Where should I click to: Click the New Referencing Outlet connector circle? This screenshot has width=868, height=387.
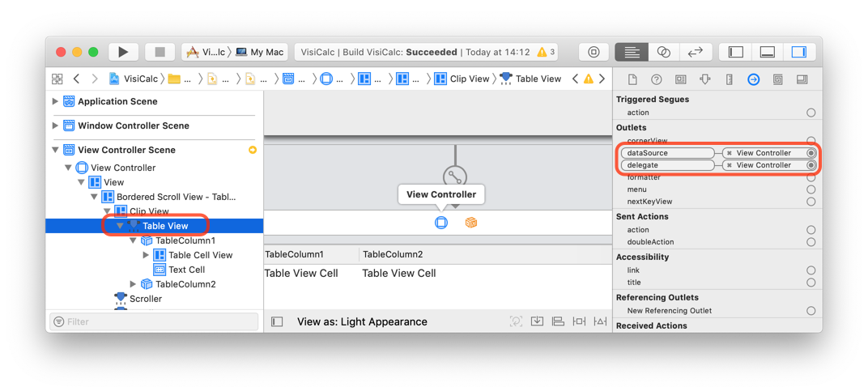tap(811, 311)
